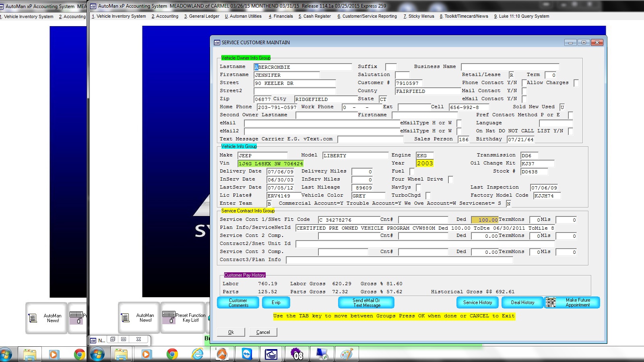Screen dimensions: 644x362
Task: Check the Four Wheel Drive box
Action: 450,180
